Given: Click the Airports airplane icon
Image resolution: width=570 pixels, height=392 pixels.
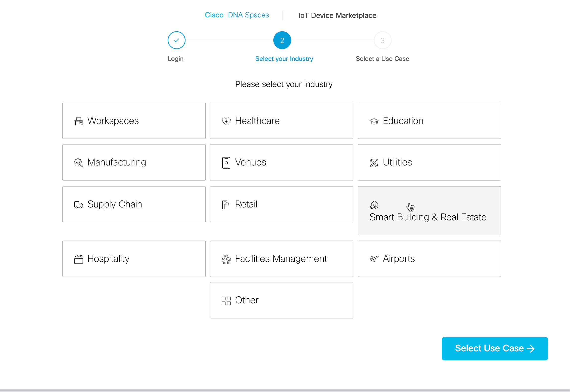Looking at the screenshot, I should click(x=374, y=259).
